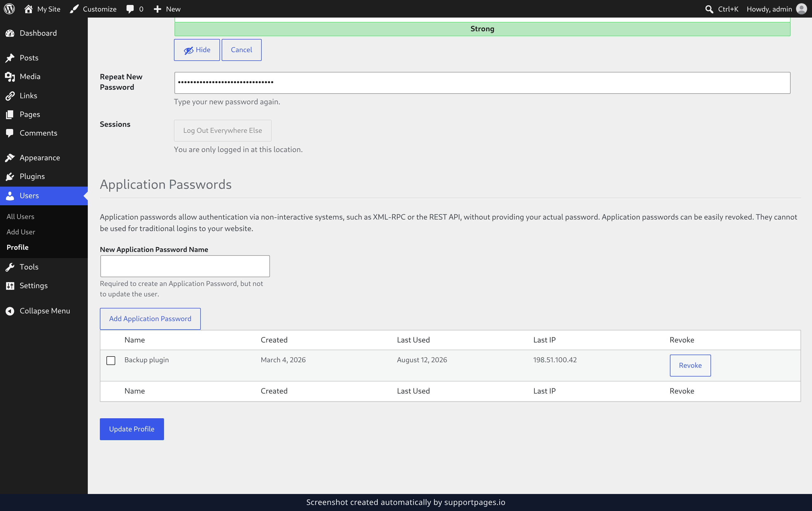Open All Users submenu item

point(20,217)
